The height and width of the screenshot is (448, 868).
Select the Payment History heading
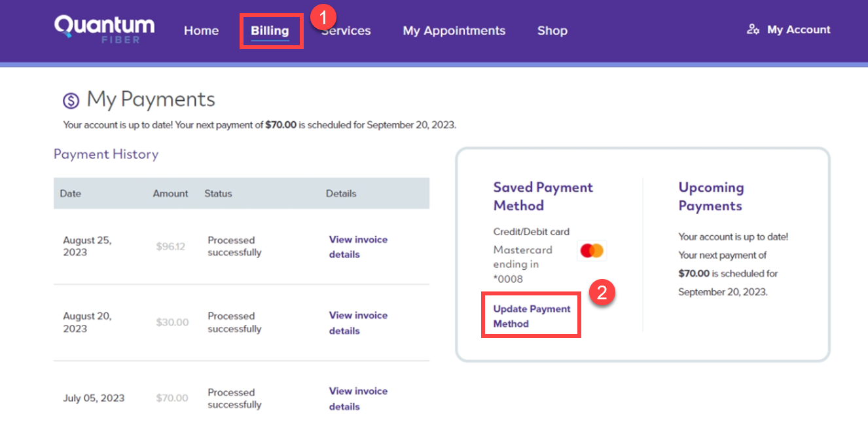point(106,154)
